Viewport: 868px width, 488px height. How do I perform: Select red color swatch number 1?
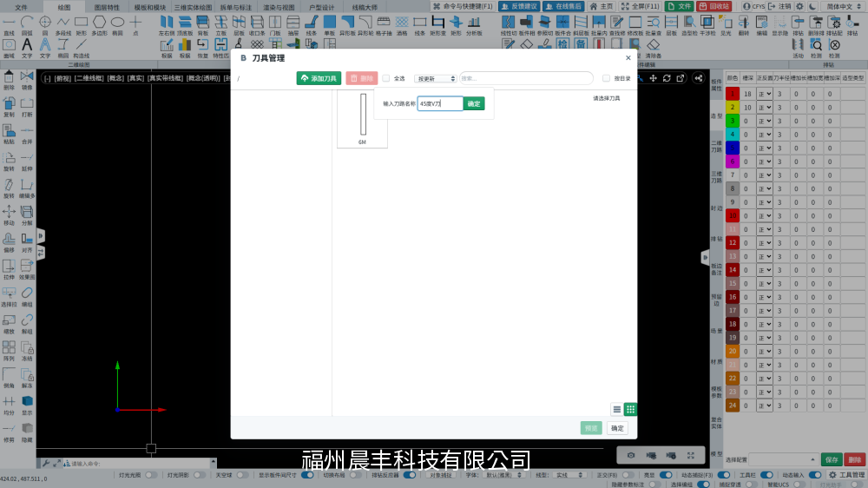732,94
